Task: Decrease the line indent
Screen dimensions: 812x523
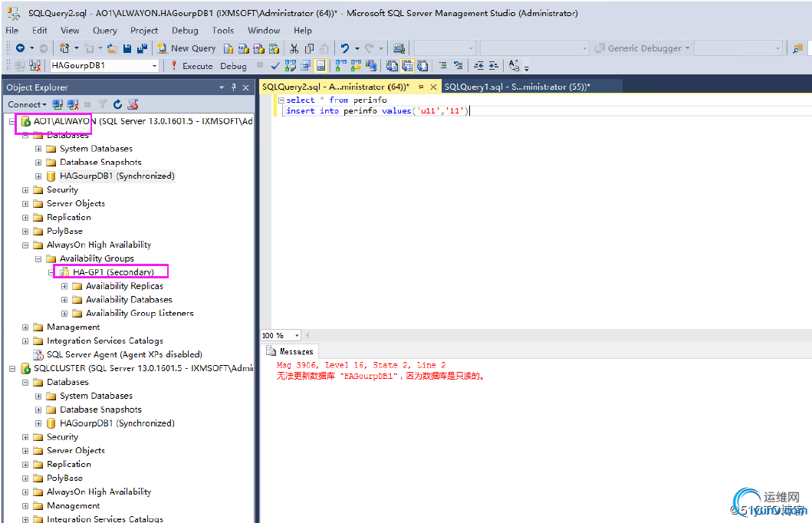Action: click(478, 66)
